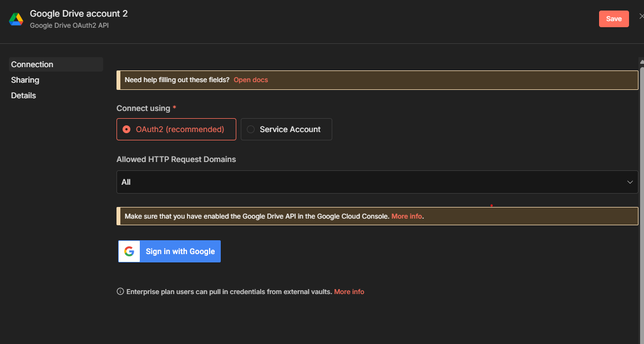644x344 pixels.
Task: Click the credential name Google Drive account 2
Action: coord(79,13)
